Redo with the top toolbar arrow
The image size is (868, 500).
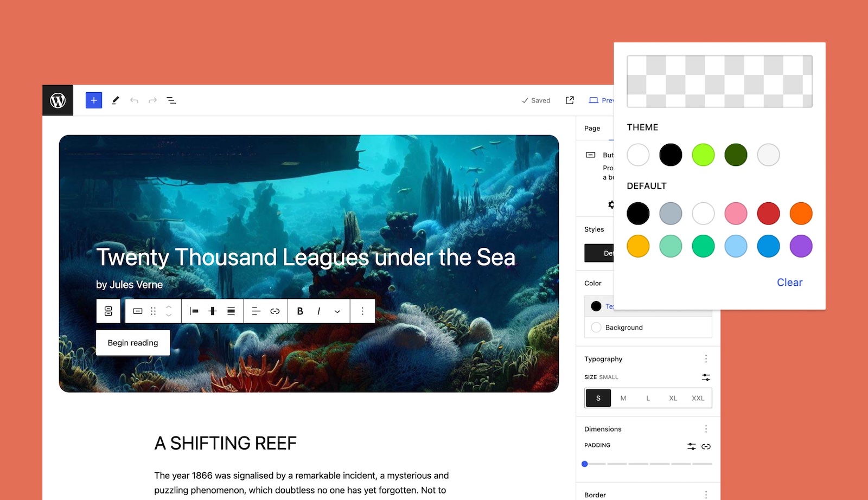[152, 100]
